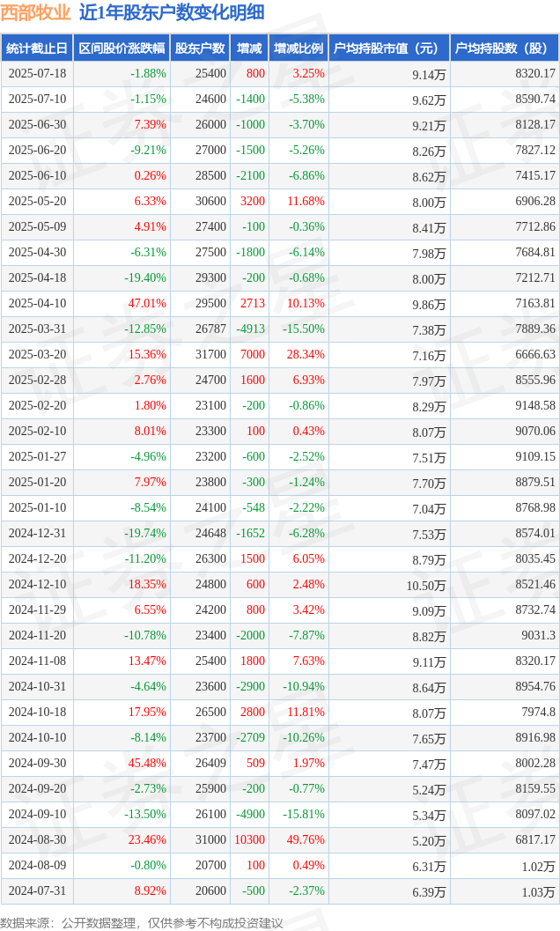Click the -19.74% price change cell
The width and height of the screenshot is (560, 931).
pos(145,533)
